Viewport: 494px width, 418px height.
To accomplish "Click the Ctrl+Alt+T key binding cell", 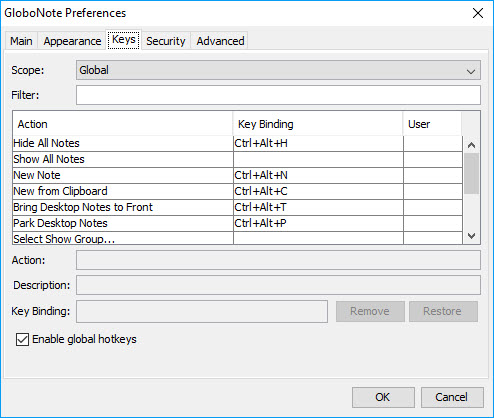I will [x=318, y=207].
